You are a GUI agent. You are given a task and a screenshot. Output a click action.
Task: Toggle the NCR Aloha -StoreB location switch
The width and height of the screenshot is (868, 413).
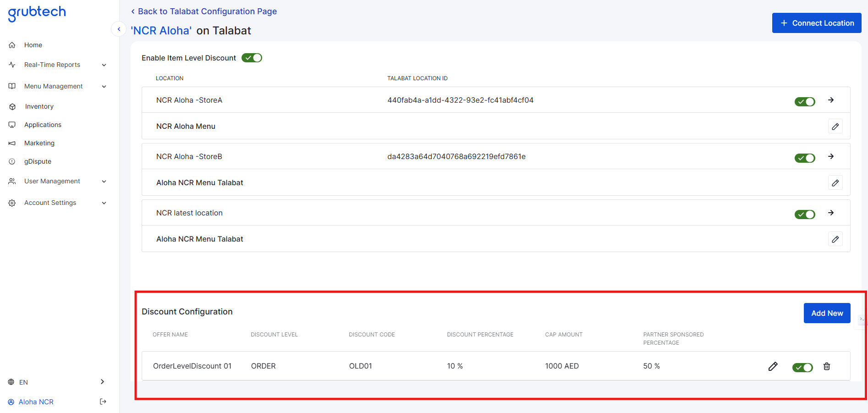805,158
